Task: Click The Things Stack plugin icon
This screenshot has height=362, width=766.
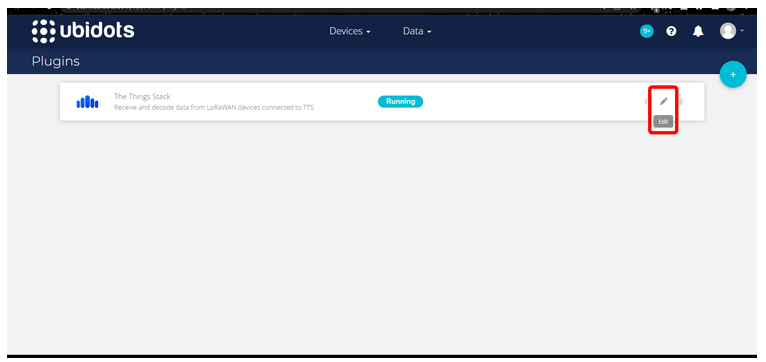Action: click(x=87, y=102)
